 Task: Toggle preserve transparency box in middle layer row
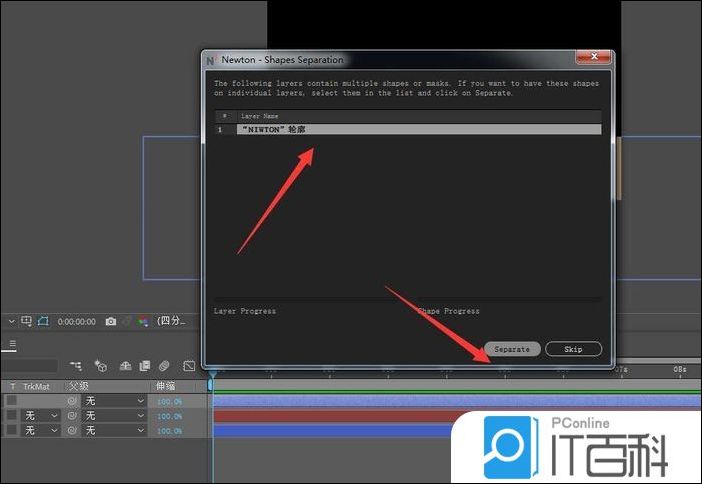point(12,415)
